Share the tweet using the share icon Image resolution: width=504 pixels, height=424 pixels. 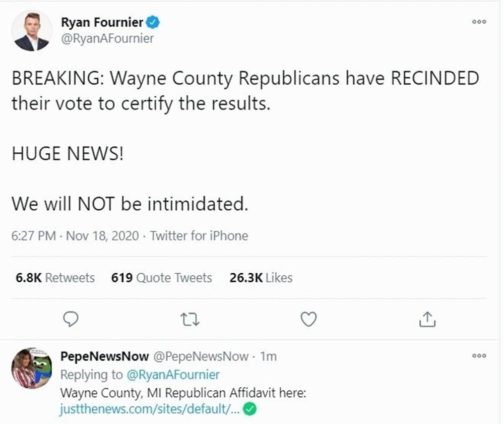(x=427, y=319)
